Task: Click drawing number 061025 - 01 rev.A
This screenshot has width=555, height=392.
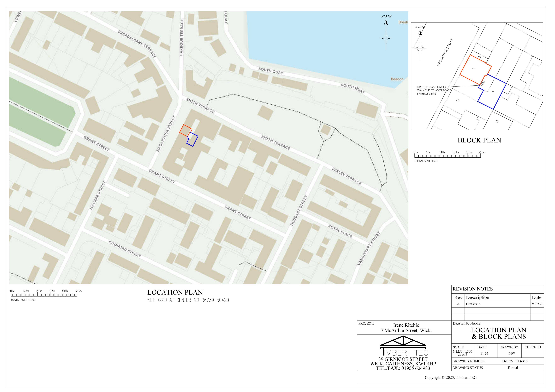Action: (515, 361)
